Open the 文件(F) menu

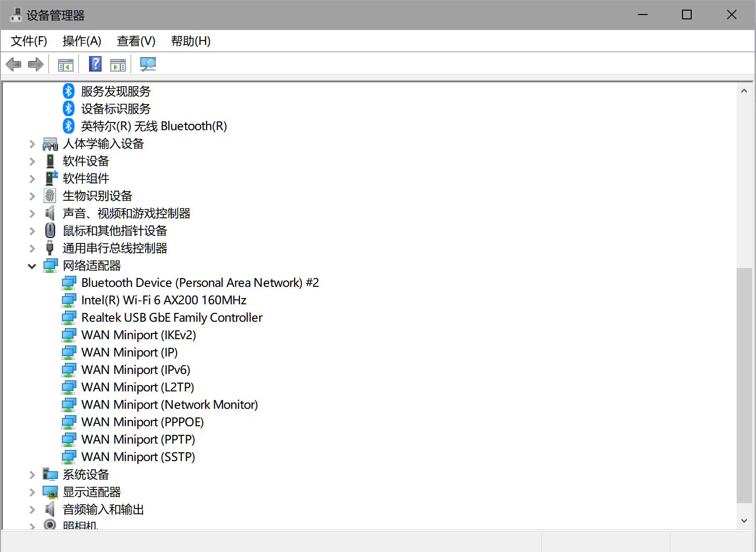tap(29, 41)
